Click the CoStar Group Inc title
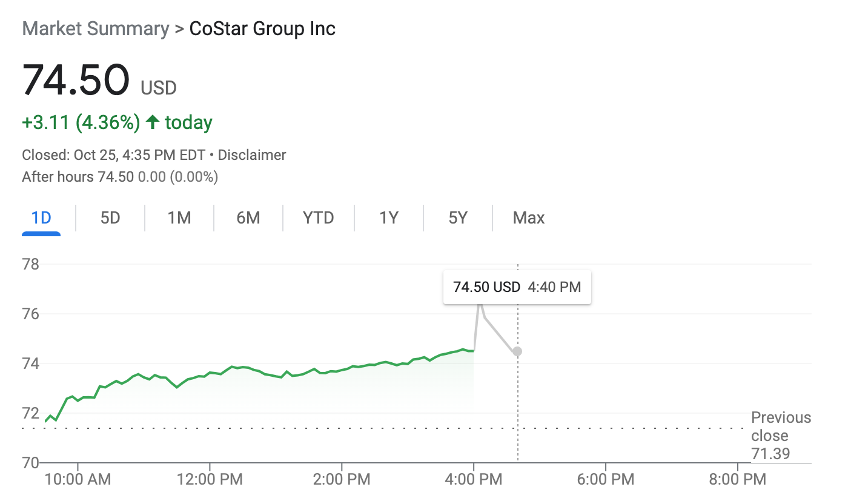The height and width of the screenshot is (504, 848). (262, 28)
